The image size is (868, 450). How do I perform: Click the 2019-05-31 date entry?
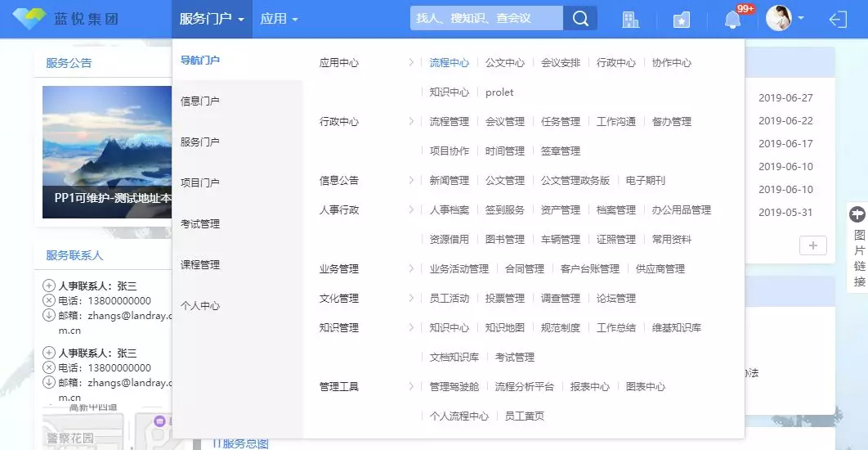[785, 212]
